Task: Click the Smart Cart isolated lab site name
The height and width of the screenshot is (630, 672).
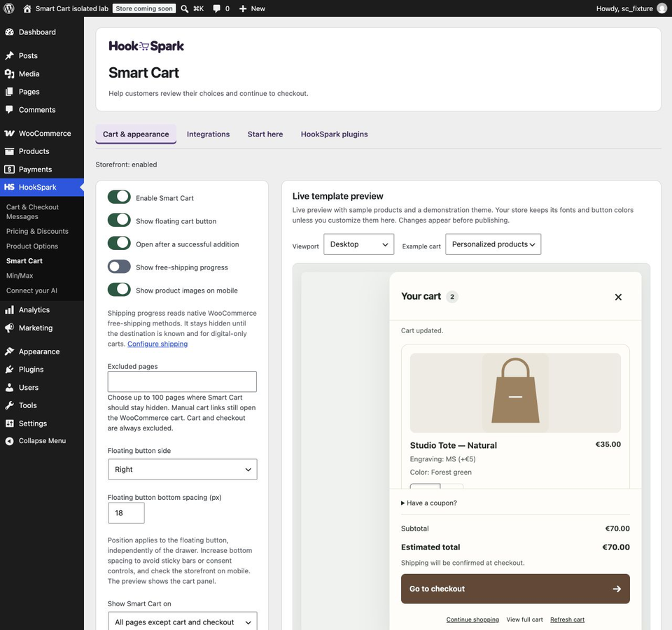Action: [x=72, y=8]
